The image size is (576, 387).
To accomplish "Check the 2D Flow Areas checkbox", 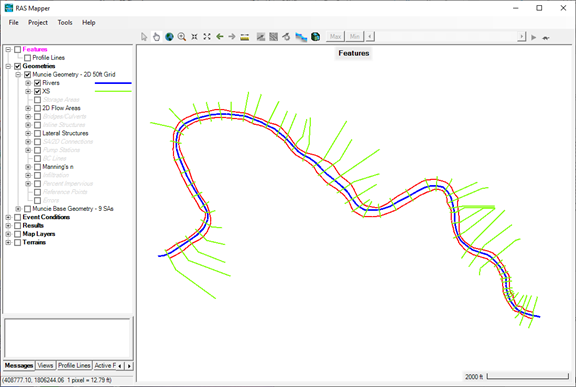I will coord(37,108).
